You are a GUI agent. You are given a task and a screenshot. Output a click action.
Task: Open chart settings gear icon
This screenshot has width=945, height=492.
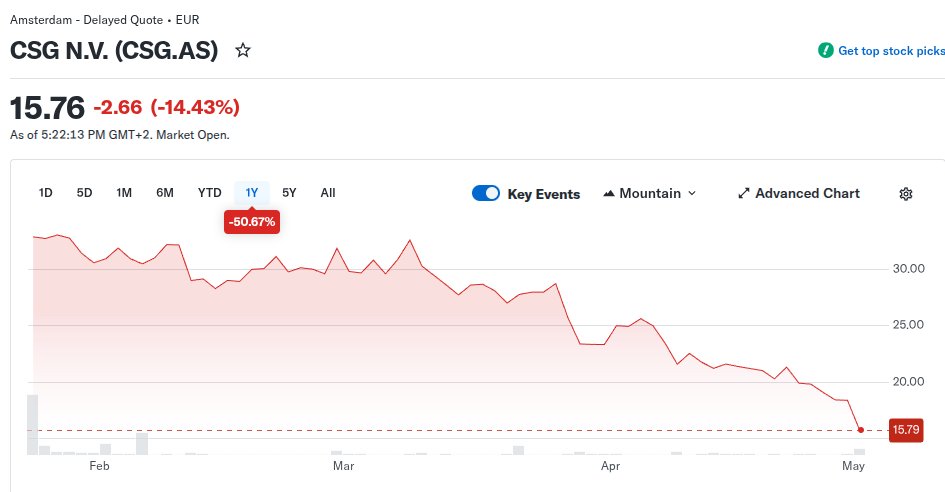[905, 194]
